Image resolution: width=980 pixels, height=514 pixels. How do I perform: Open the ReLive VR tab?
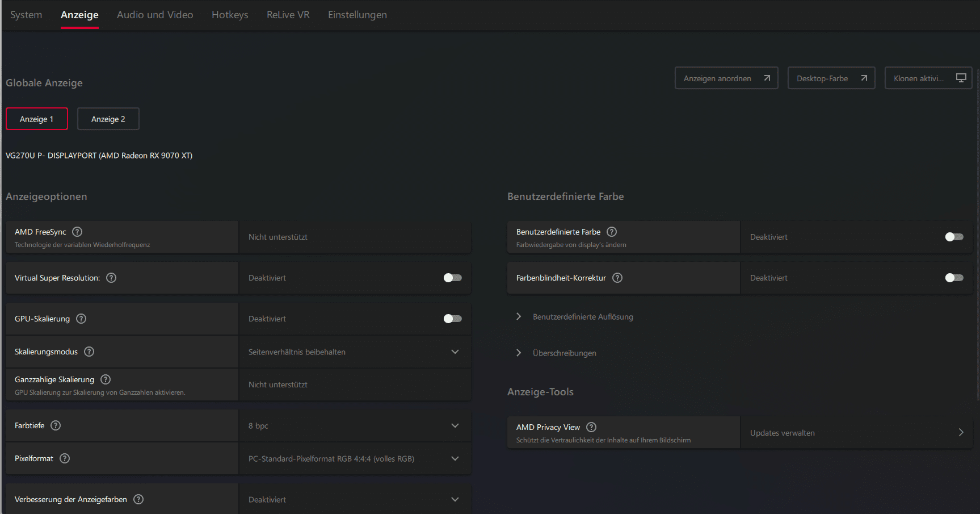click(x=288, y=15)
